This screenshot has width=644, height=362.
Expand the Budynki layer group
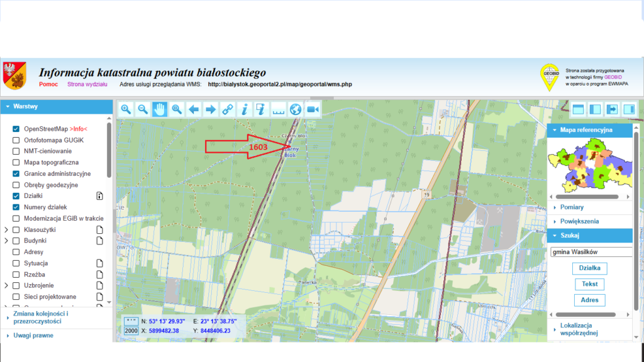tap(6, 241)
